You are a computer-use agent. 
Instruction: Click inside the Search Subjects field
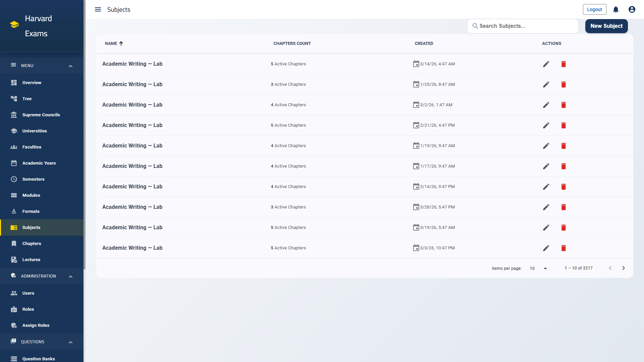click(x=523, y=26)
